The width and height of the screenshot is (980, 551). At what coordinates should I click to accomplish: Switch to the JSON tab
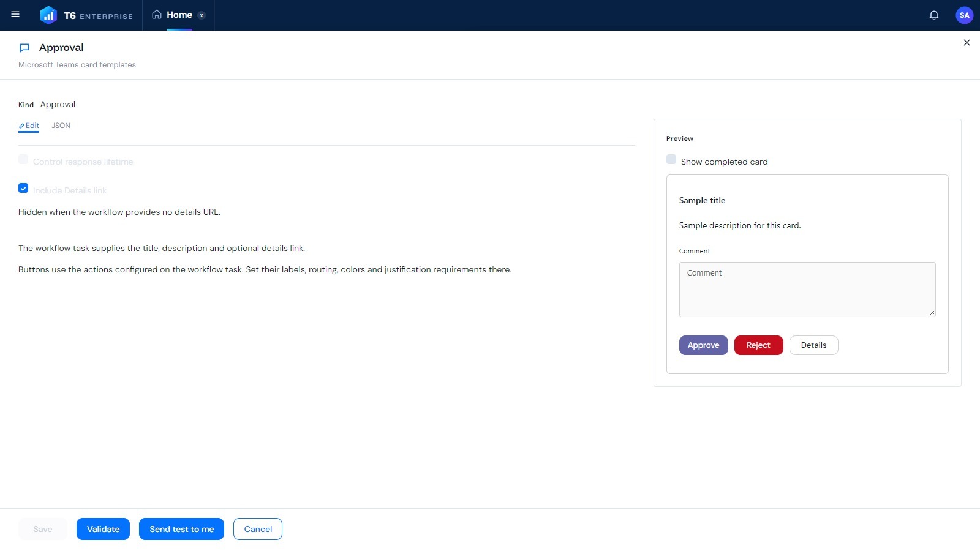tap(61, 126)
